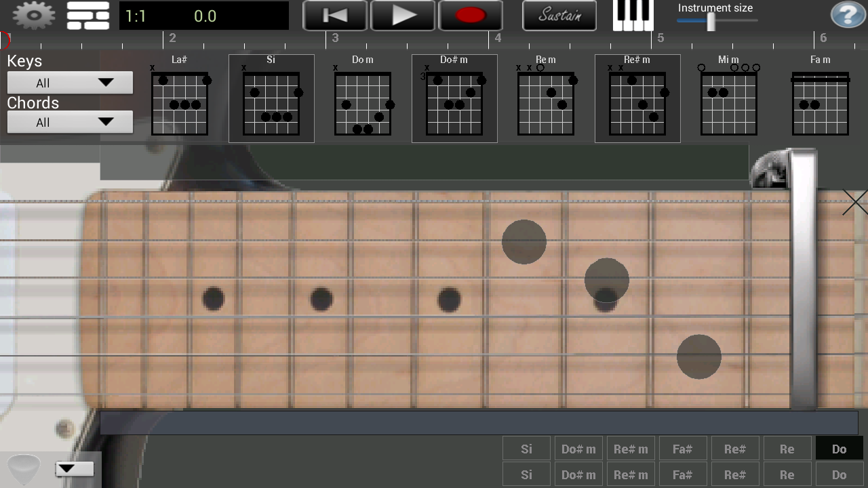
Task: Rewind to the start of the track
Action: [335, 16]
